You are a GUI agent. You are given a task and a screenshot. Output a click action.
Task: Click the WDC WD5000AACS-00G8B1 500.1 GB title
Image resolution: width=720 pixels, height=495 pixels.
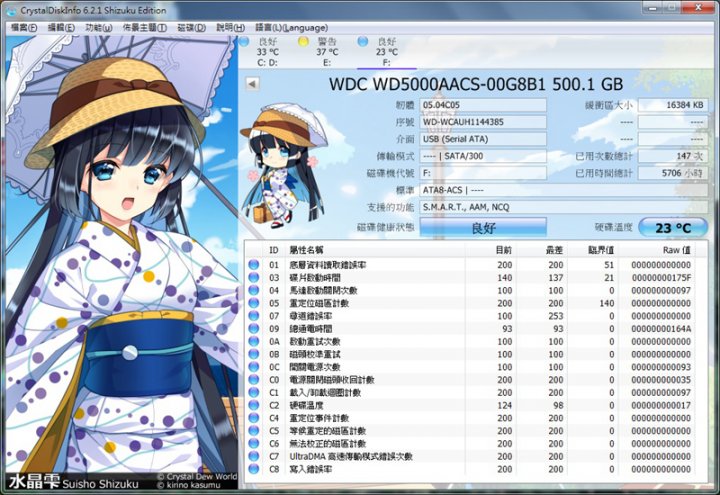pos(476,84)
